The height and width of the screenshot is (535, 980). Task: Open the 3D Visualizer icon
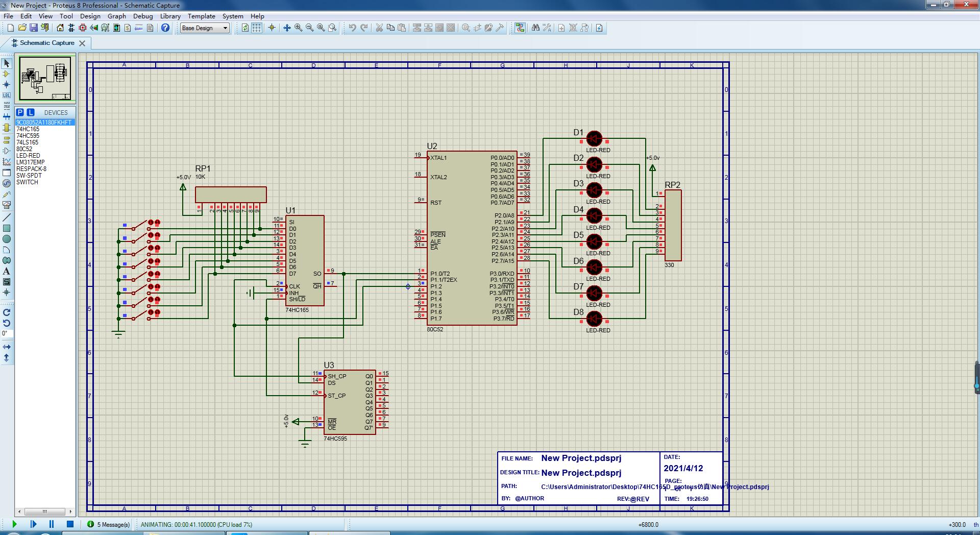94,28
